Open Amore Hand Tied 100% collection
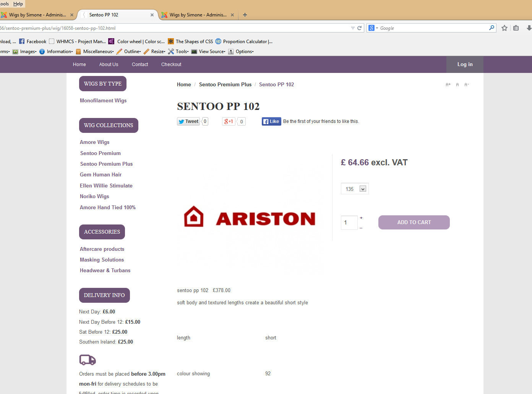Image resolution: width=532 pixels, height=394 pixels. coord(108,207)
